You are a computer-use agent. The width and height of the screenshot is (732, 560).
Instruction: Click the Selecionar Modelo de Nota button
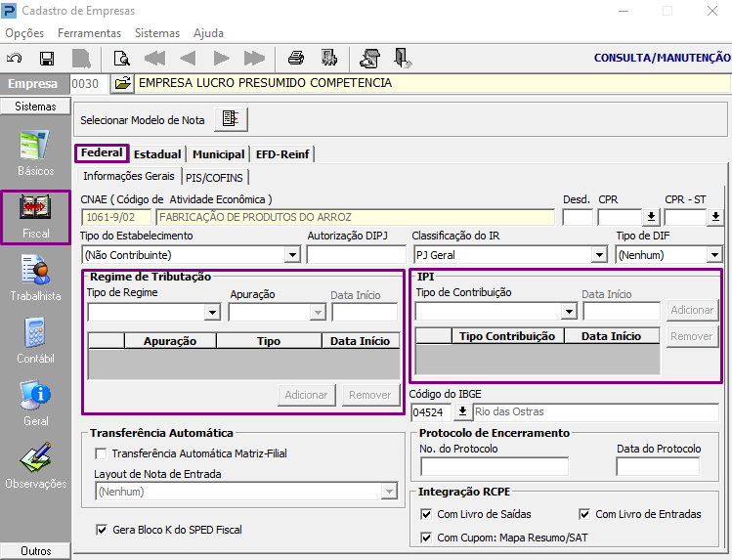231,119
